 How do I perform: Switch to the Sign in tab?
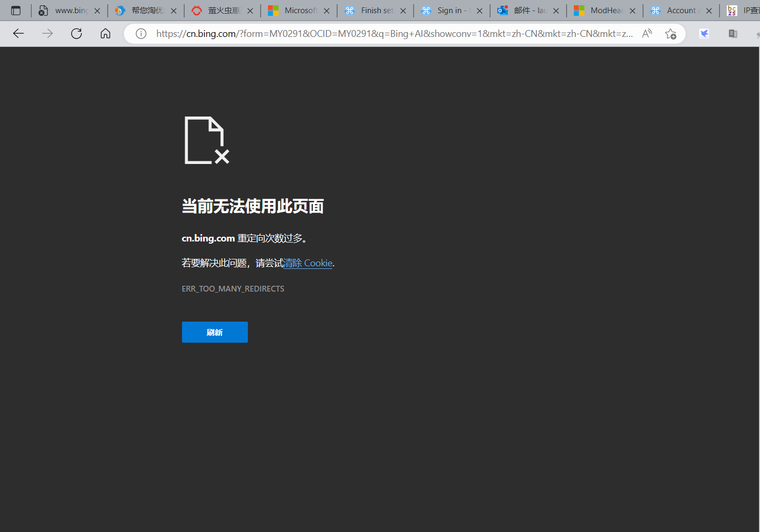(x=451, y=11)
